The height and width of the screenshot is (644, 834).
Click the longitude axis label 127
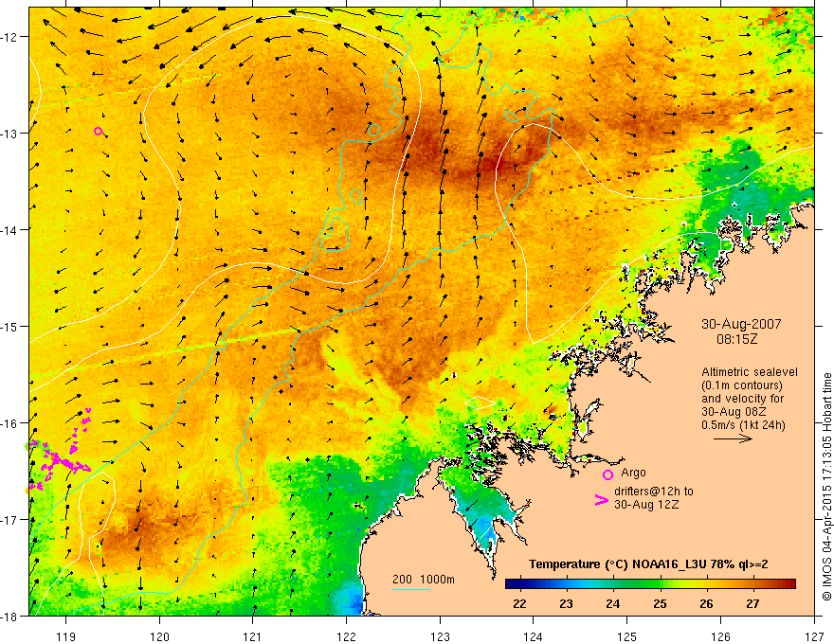[814, 636]
